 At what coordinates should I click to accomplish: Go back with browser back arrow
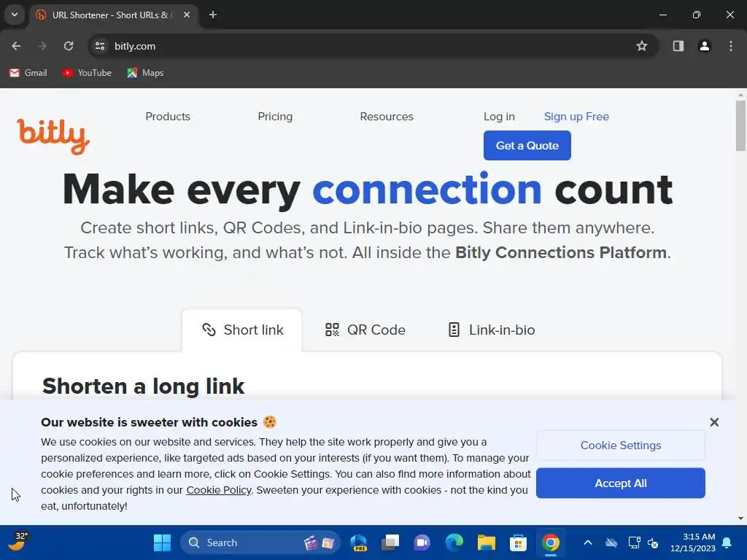point(16,46)
